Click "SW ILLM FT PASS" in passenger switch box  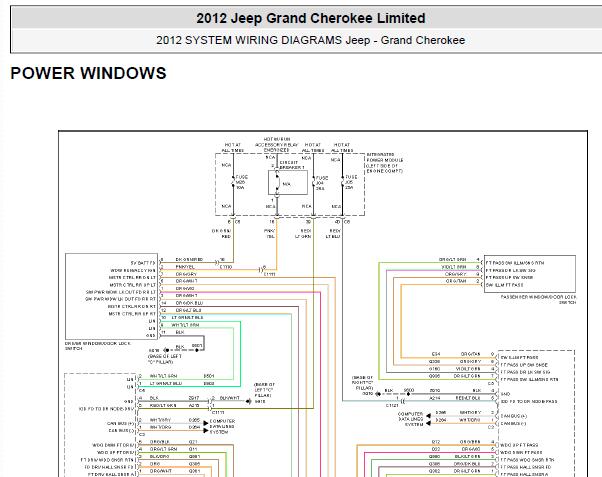tap(504, 285)
